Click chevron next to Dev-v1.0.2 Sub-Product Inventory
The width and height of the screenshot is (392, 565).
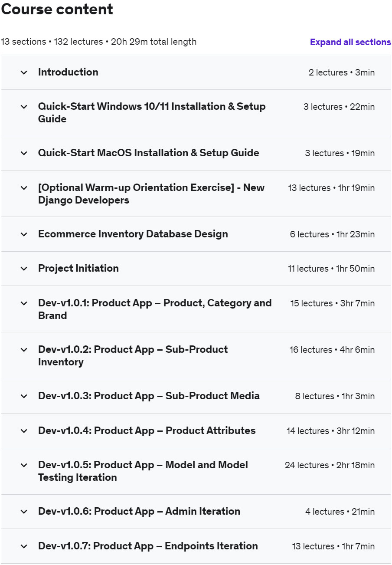click(24, 350)
